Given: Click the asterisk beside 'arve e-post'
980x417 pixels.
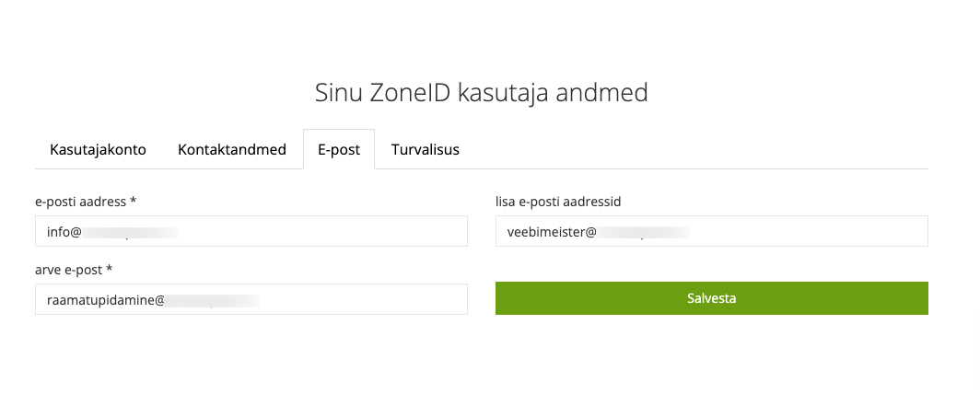Looking at the screenshot, I should 110,269.
